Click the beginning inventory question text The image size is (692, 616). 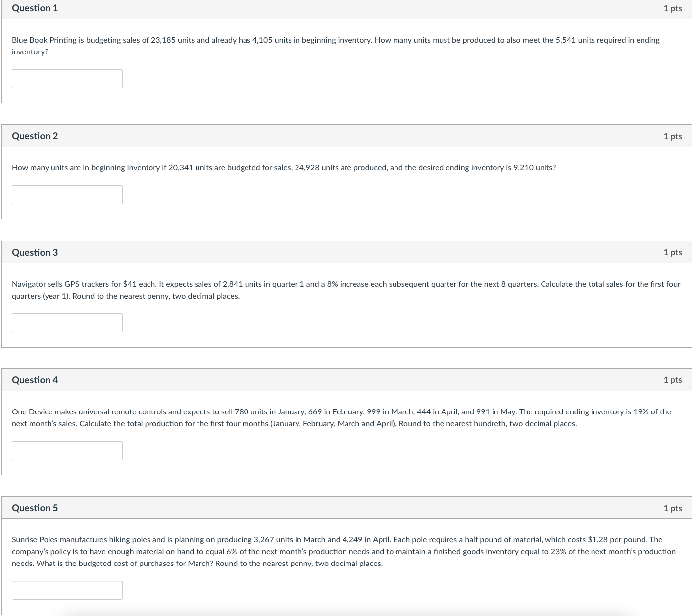(284, 168)
